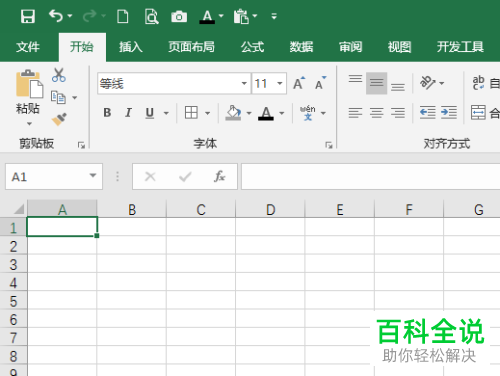Viewport: 500px width, 376px height.
Task: Open the Borders dropdown arrow
Action: [x=207, y=113]
